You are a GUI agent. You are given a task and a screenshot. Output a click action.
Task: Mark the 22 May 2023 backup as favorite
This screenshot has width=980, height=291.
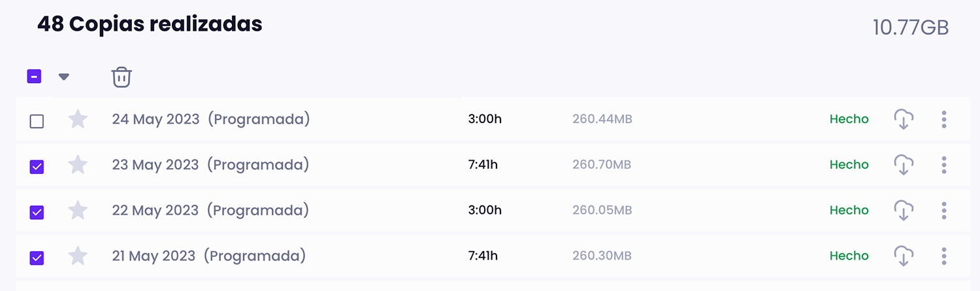point(78,211)
